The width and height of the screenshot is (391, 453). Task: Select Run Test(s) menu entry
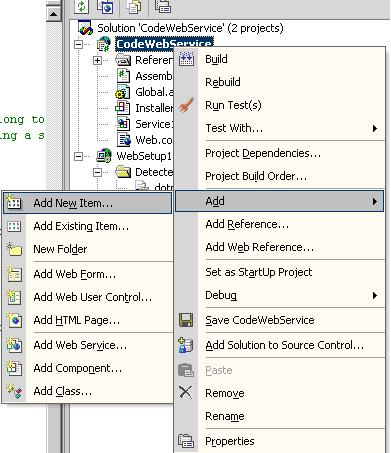click(x=280, y=105)
